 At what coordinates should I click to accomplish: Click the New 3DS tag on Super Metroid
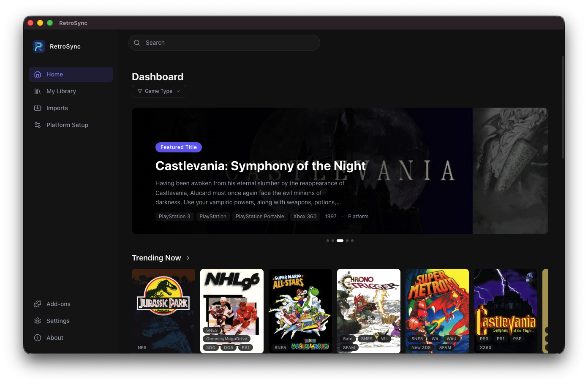click(421, 348)
